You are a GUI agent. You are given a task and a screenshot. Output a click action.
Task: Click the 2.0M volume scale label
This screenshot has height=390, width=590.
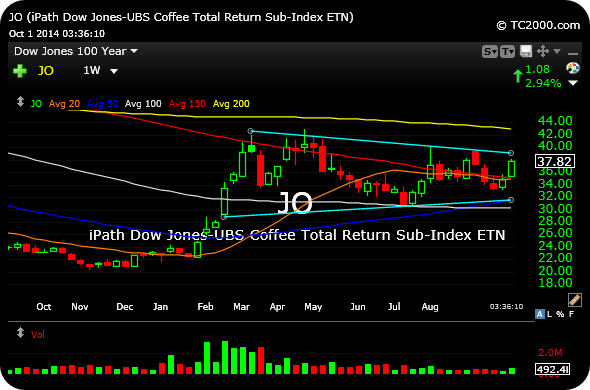coord(550,353)
